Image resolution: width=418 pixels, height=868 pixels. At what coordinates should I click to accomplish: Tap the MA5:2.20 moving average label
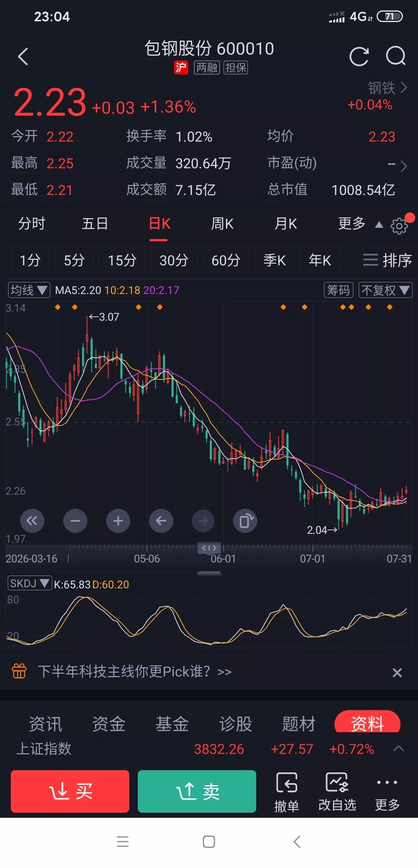pos(78,290)
